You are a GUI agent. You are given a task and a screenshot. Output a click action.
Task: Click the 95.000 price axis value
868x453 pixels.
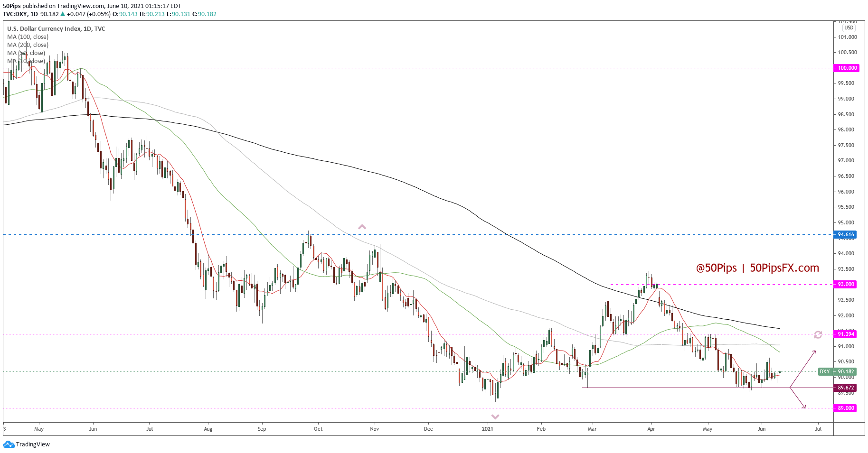click(846, 223)
